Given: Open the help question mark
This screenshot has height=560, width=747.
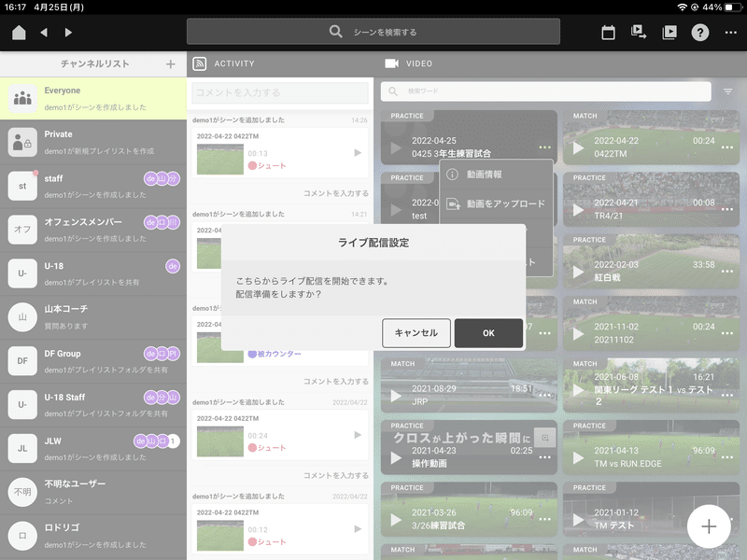Looking at the screenshot, I should [699, 33].
